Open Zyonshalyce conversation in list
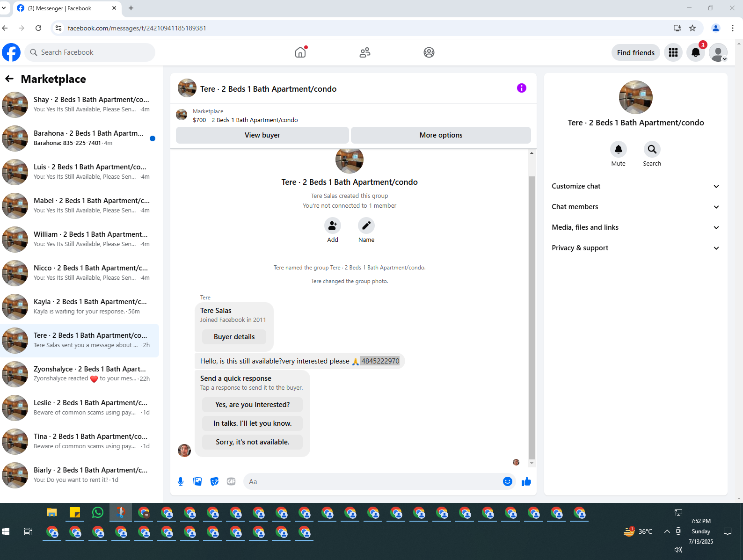This screenshot has width=743, height=560. click(80, 374)
